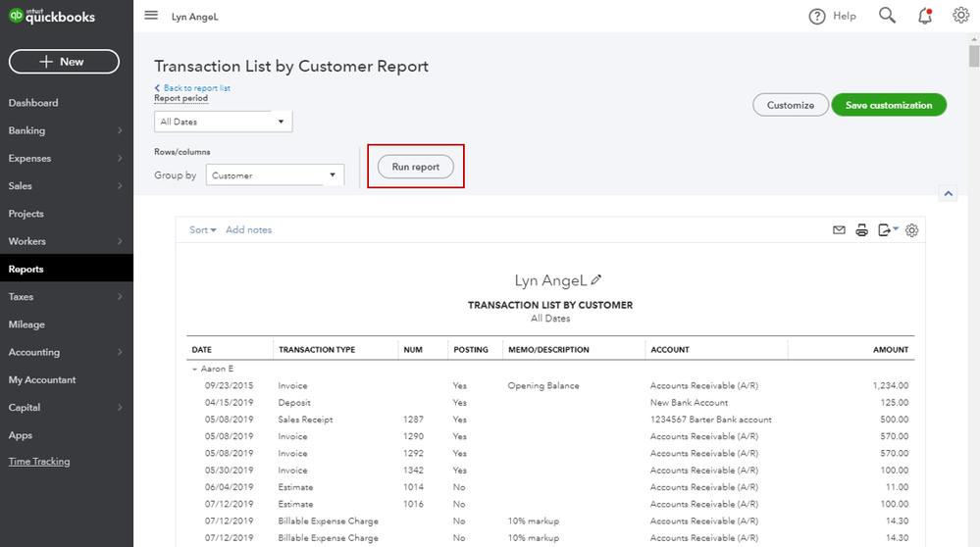Click Opening Balance memo text
Viewport: 980px width, 547px height.
pyautogui.click(x=543, y=386)
